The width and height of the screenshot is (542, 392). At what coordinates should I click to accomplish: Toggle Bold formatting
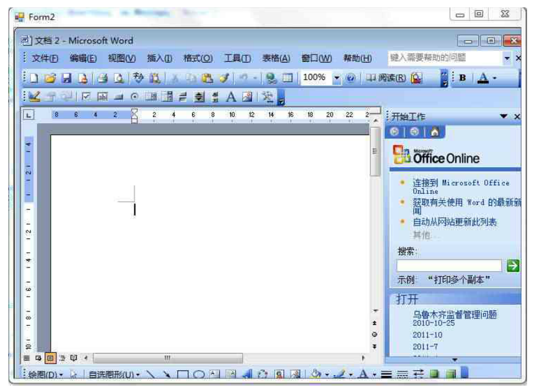pyautogui.click(x=463, y=78)
